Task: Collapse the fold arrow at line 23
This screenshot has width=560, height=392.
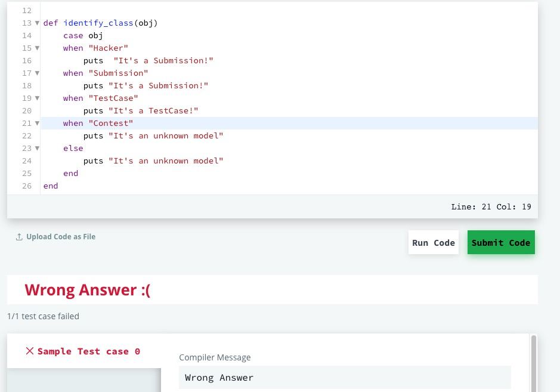Action: (37, 149)
